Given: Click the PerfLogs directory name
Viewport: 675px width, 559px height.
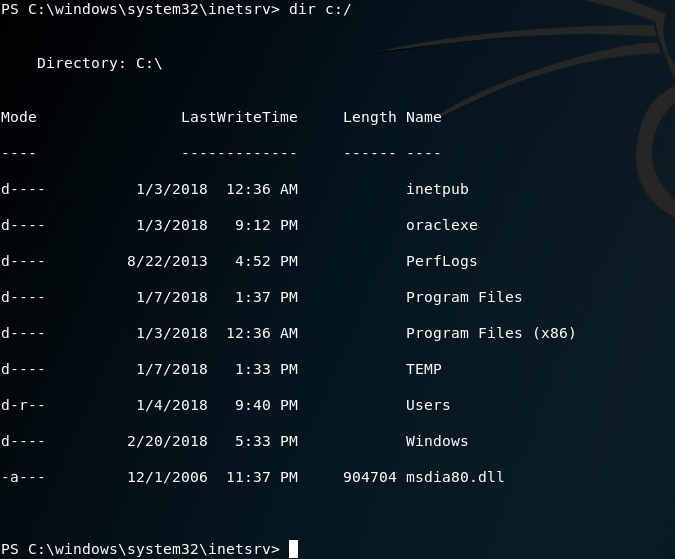Looking at the screenshot, I should 441,261.
